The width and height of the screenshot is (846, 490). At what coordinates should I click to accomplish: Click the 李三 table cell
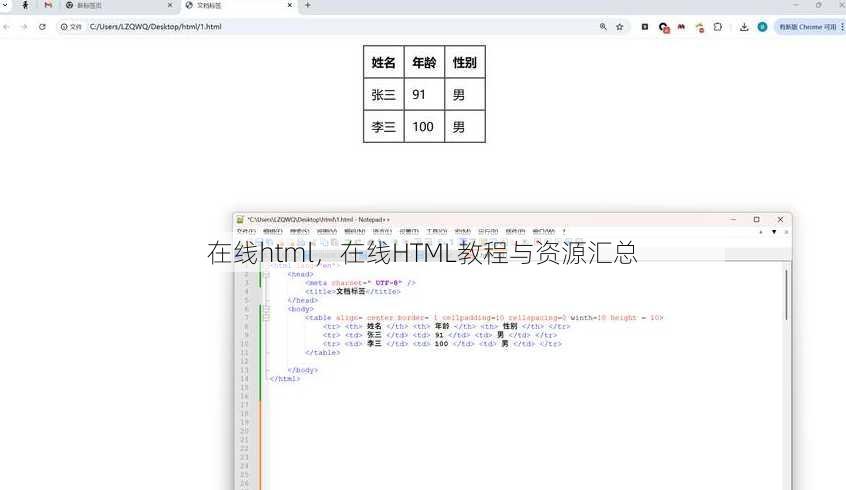point(384,127)
